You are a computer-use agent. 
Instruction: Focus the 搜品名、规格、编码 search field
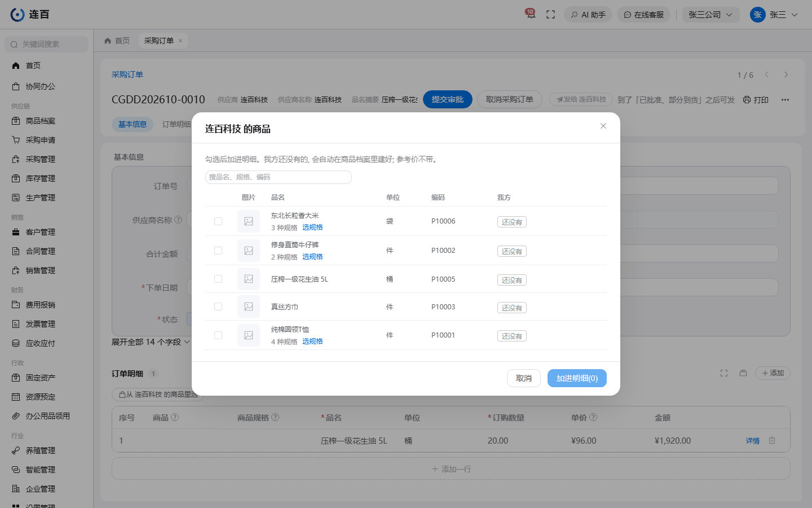[x=279, y=177]
